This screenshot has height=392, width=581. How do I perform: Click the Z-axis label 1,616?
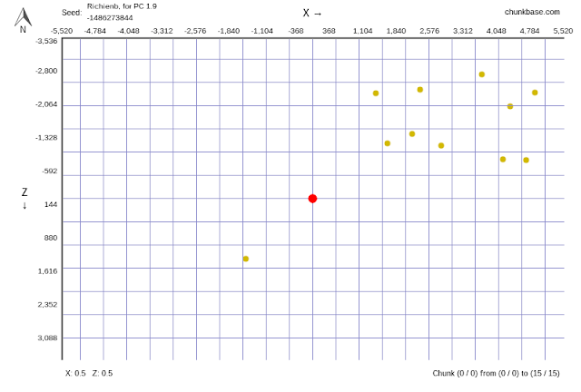47,271
